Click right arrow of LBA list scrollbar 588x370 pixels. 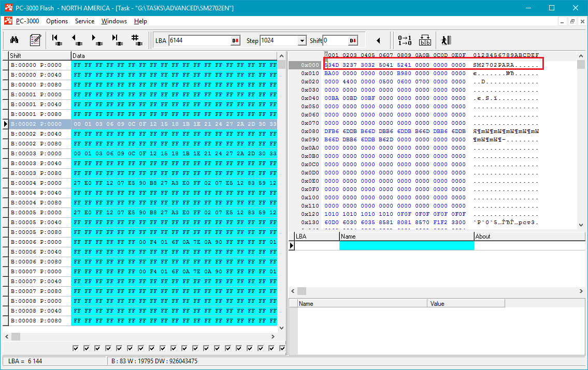pyautogui.click(x=581, y=291)
